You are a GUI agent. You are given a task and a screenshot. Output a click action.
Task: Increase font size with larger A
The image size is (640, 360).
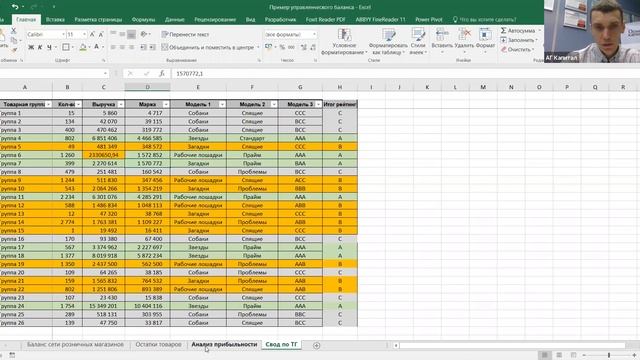pyautogui.click(x=92, y=34)
